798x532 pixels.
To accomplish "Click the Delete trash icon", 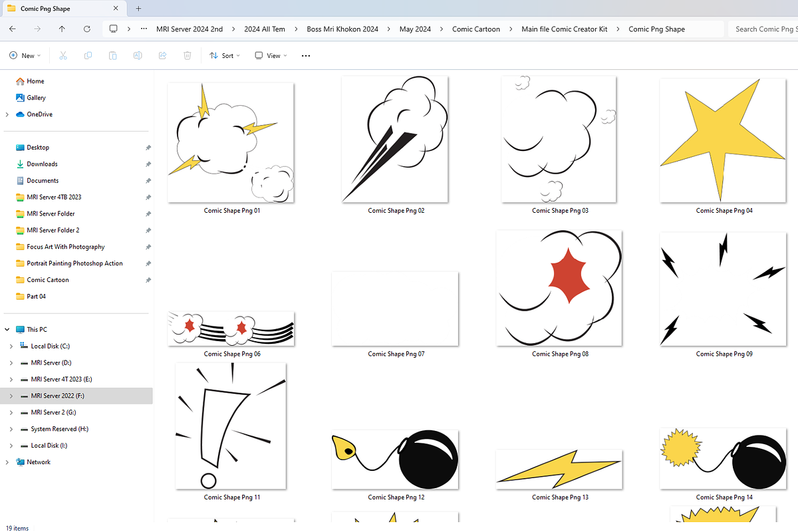I will click(188, 56).
